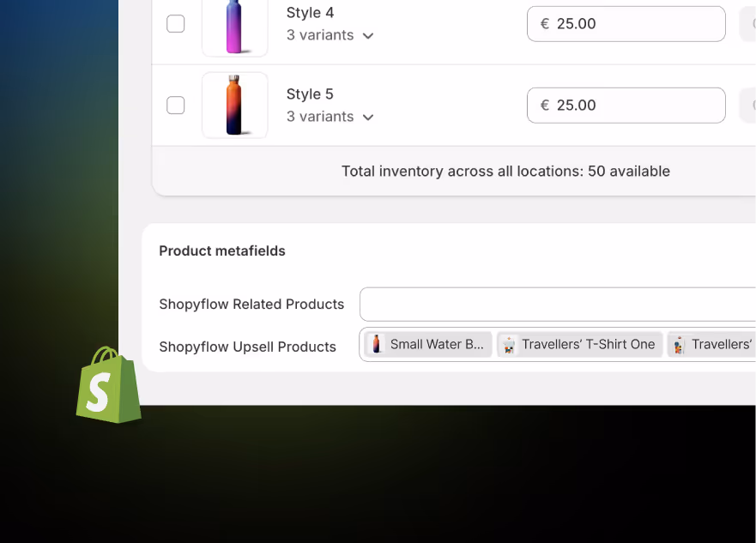Click the Style 5 red bottle thumbnail
Screen dimensions: 756x543
[234, 105]
